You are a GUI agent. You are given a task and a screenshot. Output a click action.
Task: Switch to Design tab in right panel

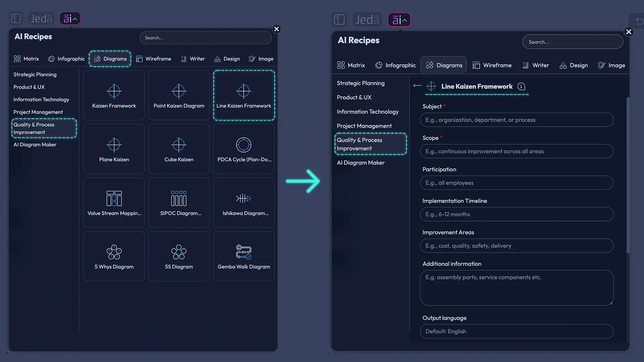(574, 65)
